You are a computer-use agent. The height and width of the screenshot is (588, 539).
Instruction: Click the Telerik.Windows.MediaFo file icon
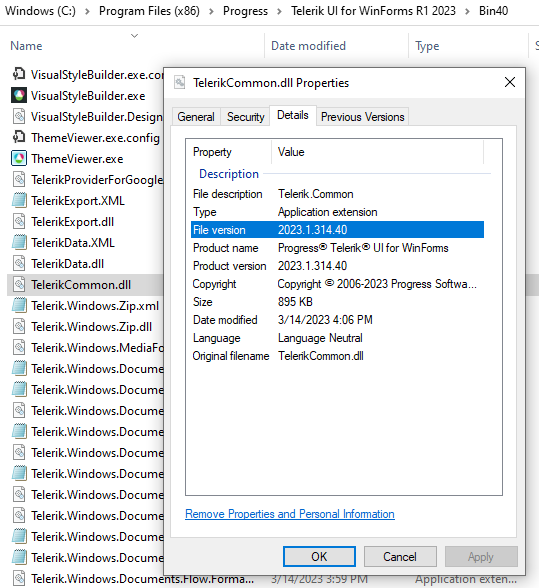click(19, 348)
